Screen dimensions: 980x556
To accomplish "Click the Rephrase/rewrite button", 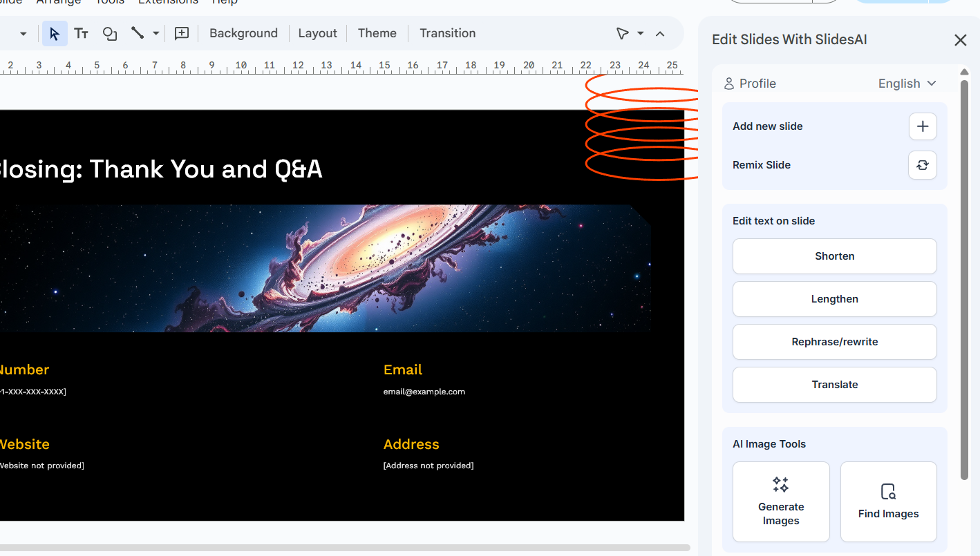I will 834,341.
